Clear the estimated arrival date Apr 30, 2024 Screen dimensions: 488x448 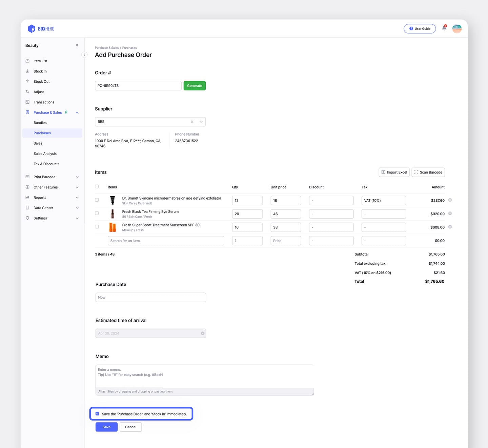click(203, 333)
